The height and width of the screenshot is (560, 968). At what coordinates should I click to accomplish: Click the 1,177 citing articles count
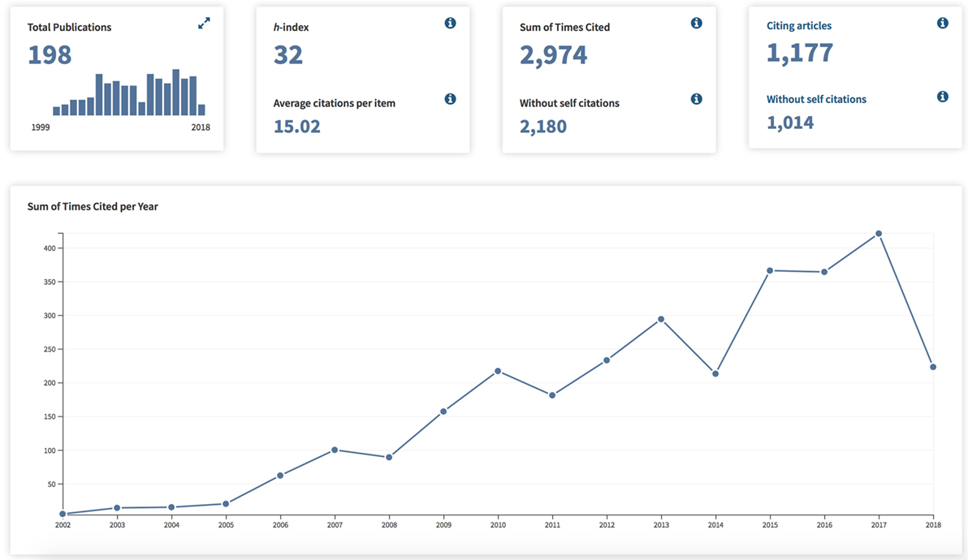pyautogui.click(x=799, y=53)
